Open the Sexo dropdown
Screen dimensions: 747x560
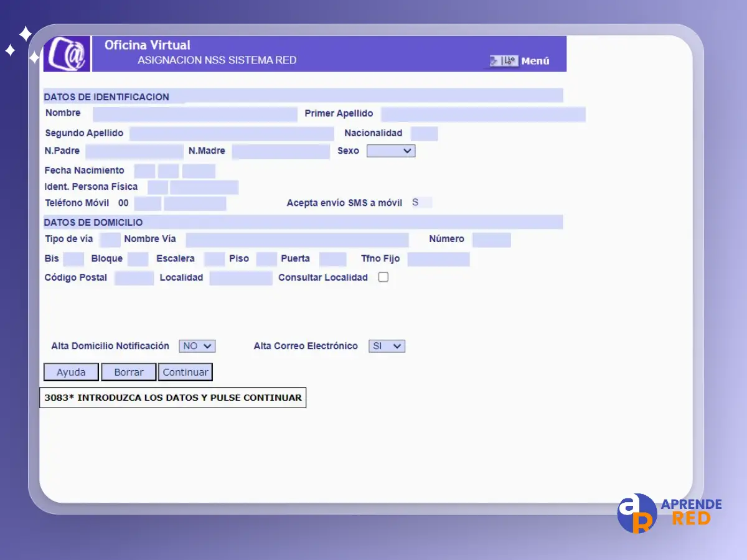pyautogui.click(x=390, y=151)
